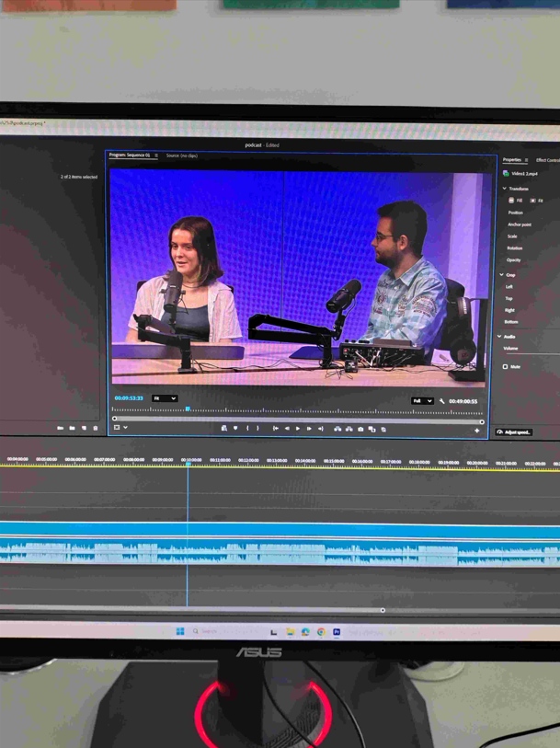The image size is (560, 748).
Task: Click the Rotation property label
Action: point(515,248)
